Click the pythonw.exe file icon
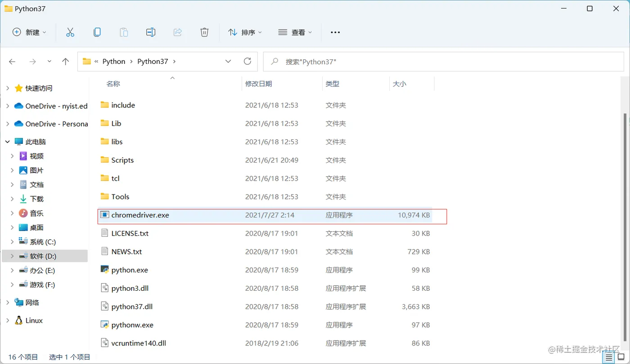Image resolution: width=630 pixels, height=364 pixels. [105, 324]
